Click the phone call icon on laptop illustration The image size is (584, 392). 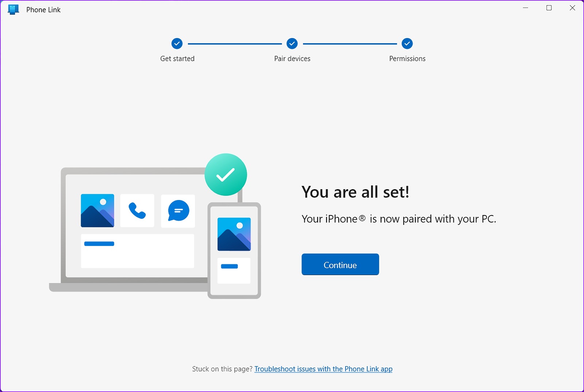137,211
